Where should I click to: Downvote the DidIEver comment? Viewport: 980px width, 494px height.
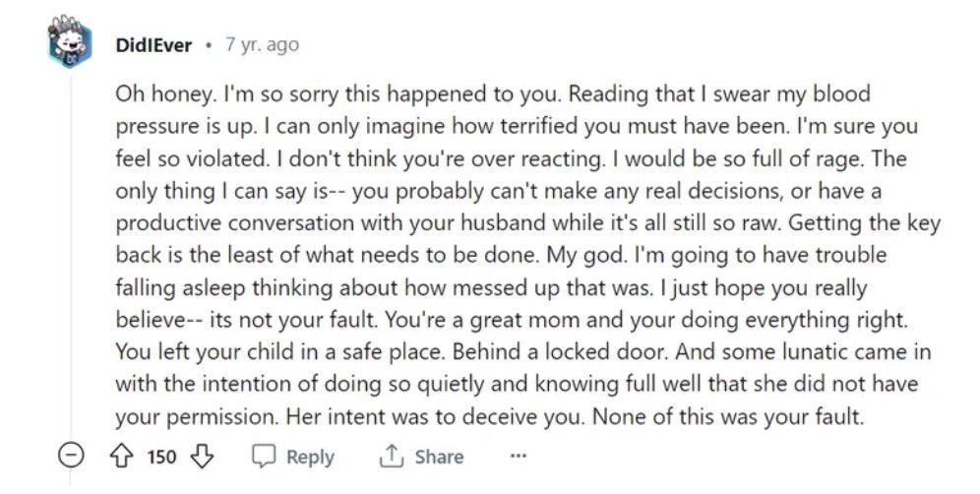click(x=201, y=457)
